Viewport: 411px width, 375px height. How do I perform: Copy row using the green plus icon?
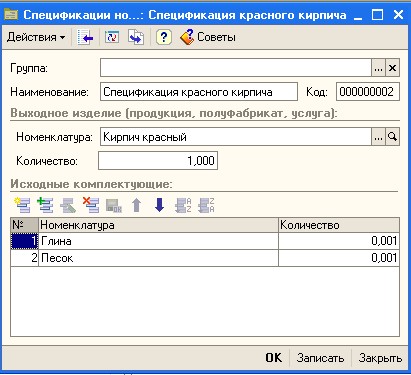45,205
